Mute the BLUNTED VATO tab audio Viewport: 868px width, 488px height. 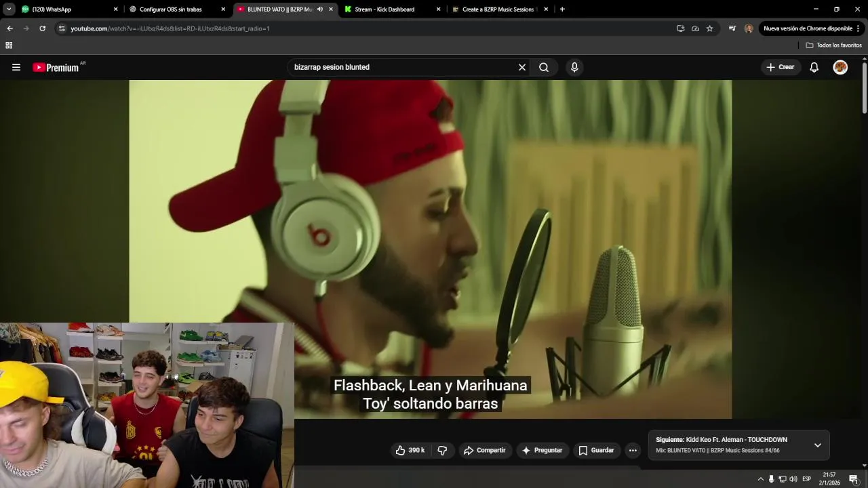click(x=319, y=9)
